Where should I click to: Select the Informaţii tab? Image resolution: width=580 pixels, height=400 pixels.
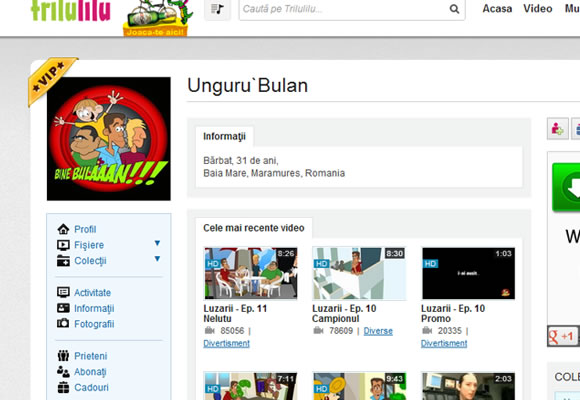click(224, 137)
